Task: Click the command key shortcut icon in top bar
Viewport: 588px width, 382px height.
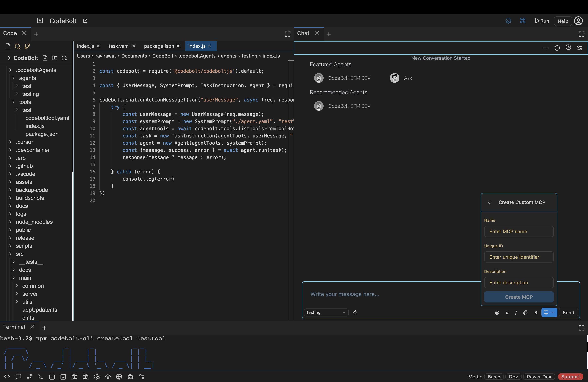Action: click(523, 21)
